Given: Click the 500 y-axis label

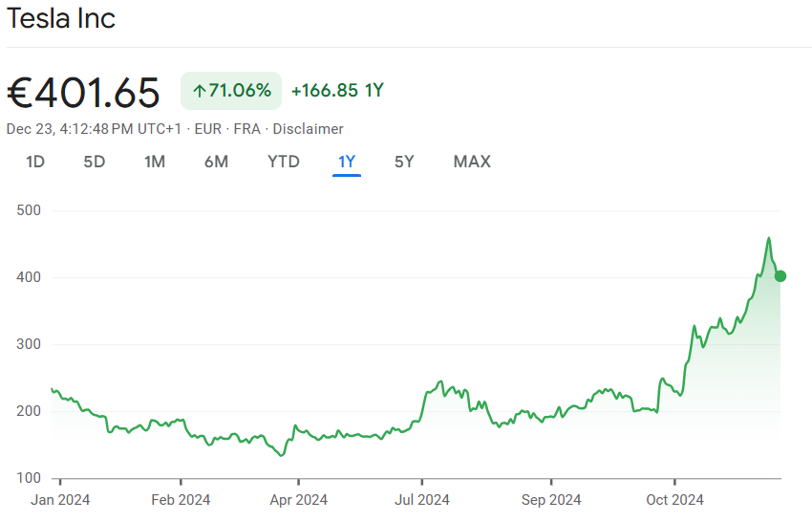Looking at the screenshot, I should click(29, 210).
